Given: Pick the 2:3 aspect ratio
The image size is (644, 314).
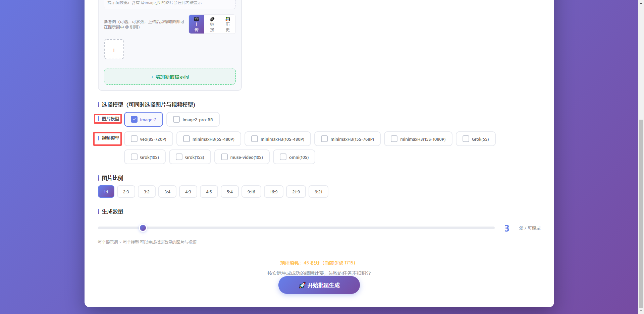Looking at the screenshot, I should 126,192.
